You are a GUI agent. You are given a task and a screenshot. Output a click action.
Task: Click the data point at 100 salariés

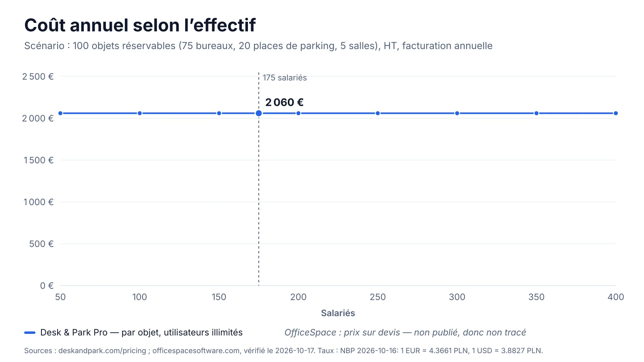[140, 113]
